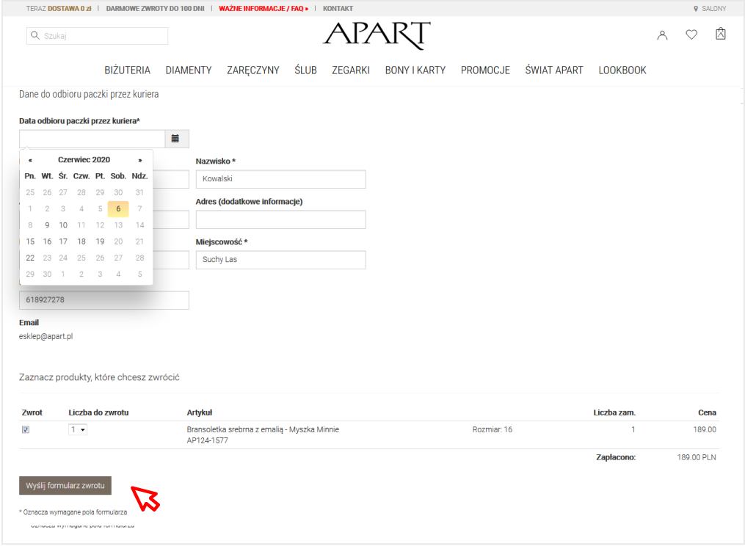Click the calendar icon beside date field
Viewport: 745px width, 560px height.
coord(176,139)
